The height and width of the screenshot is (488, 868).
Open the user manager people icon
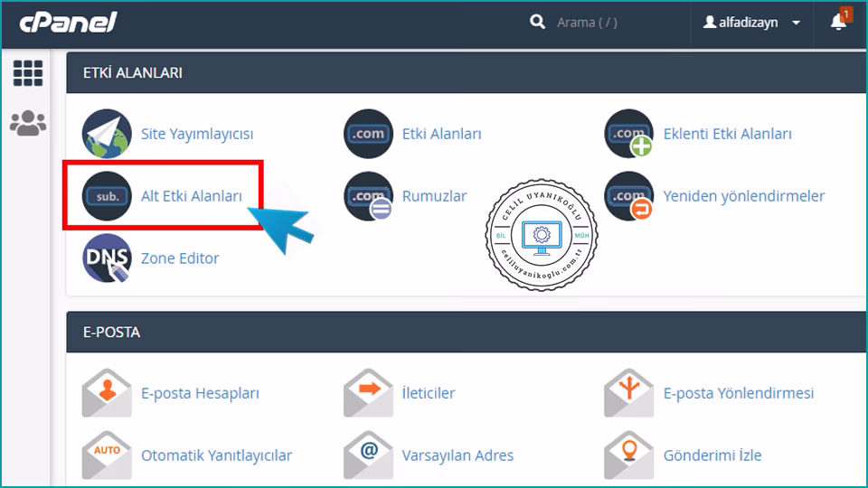click(x=28, y=123)
